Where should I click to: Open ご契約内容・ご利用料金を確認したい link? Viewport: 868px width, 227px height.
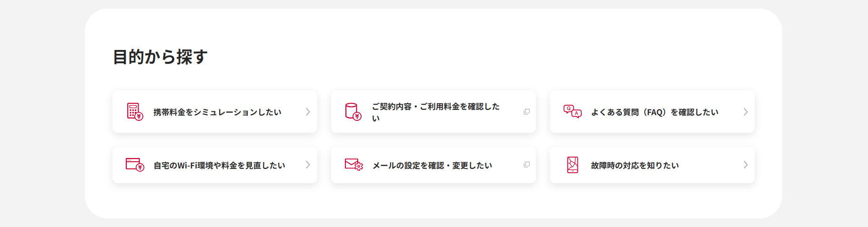pos(435,107)
